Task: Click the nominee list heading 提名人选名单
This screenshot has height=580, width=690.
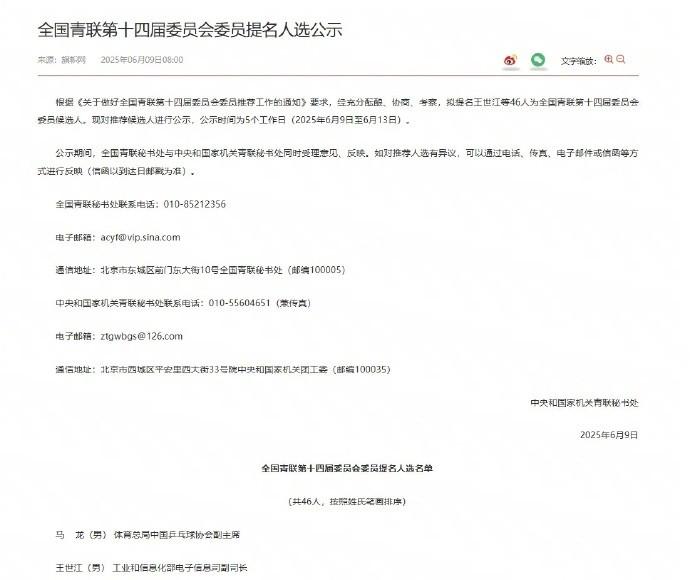Action: [x=347, y=468]
